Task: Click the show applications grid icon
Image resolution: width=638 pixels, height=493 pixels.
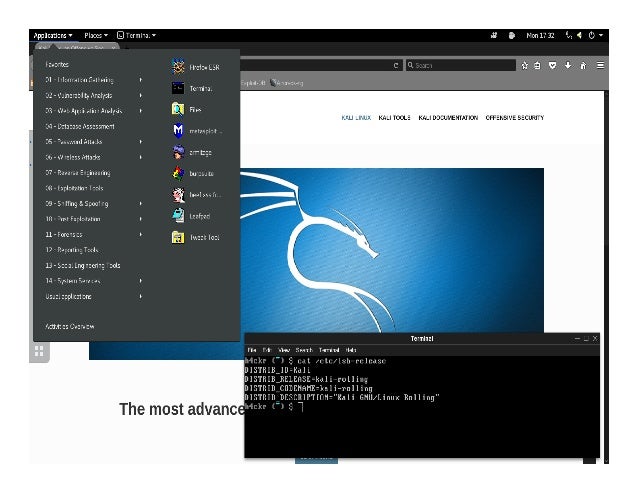Action: pyautogui.click(x=39, y=351)
